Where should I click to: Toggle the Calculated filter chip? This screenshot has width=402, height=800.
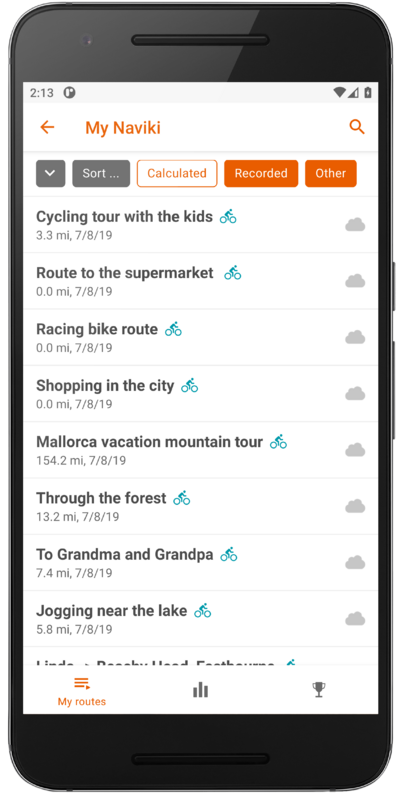click(177, 173)
